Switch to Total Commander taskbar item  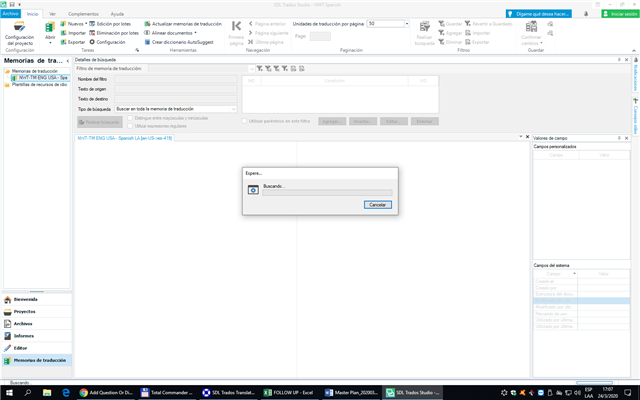tap(167, 393)
